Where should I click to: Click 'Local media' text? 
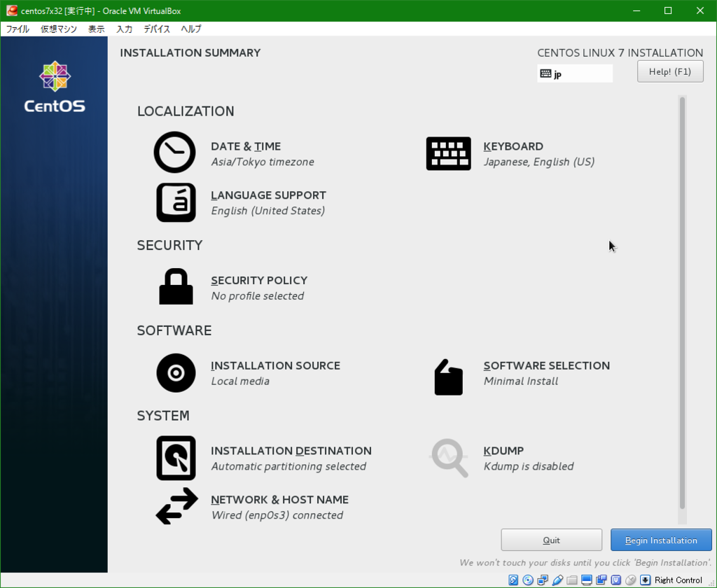(x=240, y=381)
